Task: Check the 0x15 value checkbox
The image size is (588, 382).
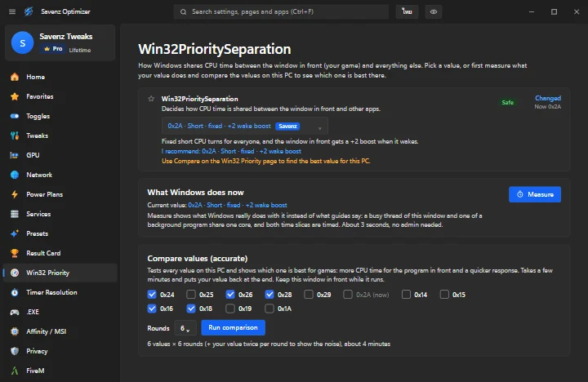Action: (444, 295)
